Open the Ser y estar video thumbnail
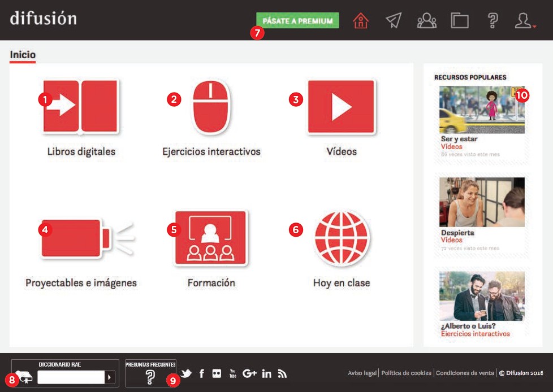553x392 pixels. 482,110
